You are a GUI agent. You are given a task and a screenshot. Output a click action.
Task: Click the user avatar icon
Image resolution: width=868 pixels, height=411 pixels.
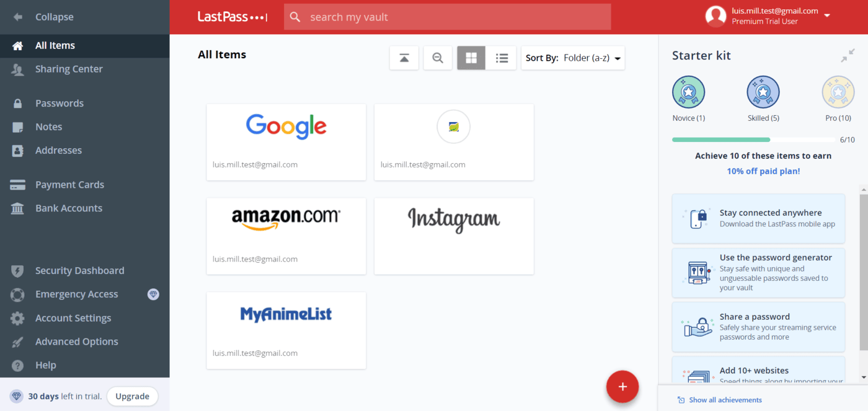tap(715, 16)
